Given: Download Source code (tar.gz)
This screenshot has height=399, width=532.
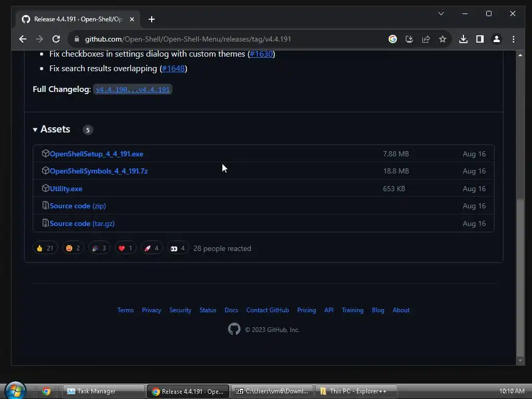Looking at the screenshot, I should (82, 223).
